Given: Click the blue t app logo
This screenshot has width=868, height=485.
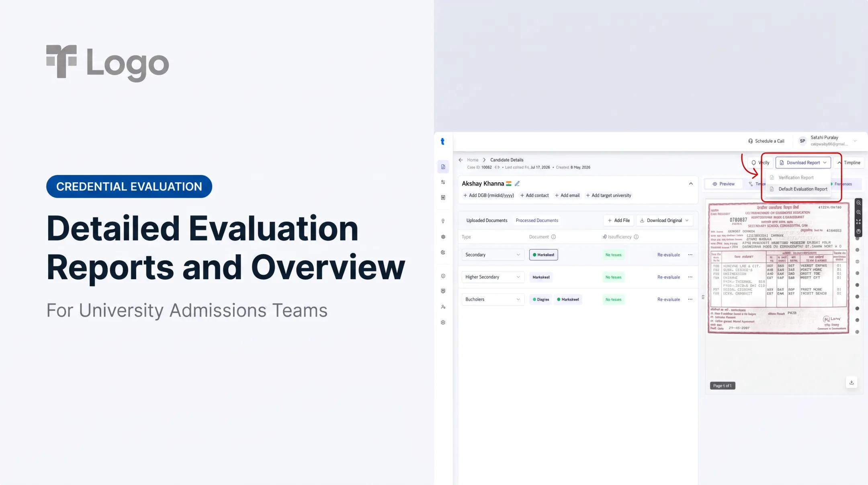Looking at the screenshot, I should (x=442, y=141).
